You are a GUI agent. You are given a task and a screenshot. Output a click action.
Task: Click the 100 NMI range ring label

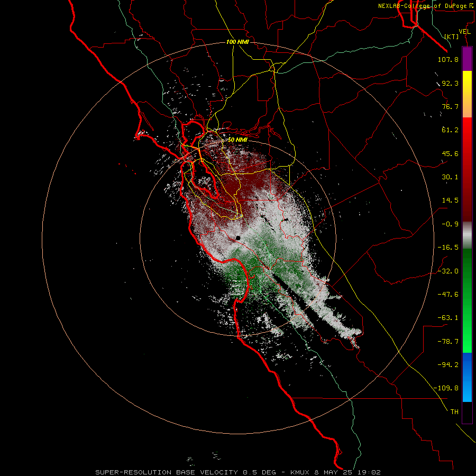click(x=237, y=42)
